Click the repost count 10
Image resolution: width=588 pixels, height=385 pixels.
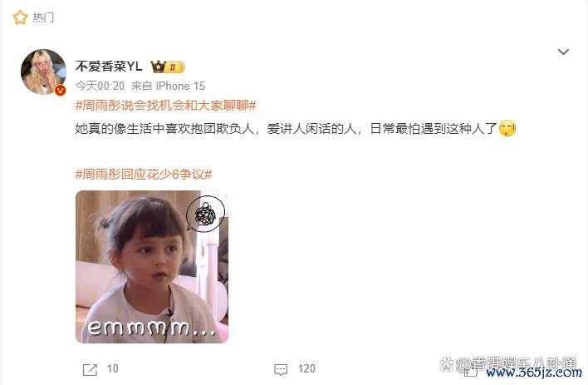(x=112, y=369)
